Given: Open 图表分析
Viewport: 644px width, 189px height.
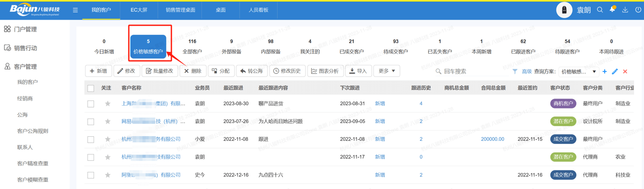Looking at the screenshot, I should tap(325, 71).
